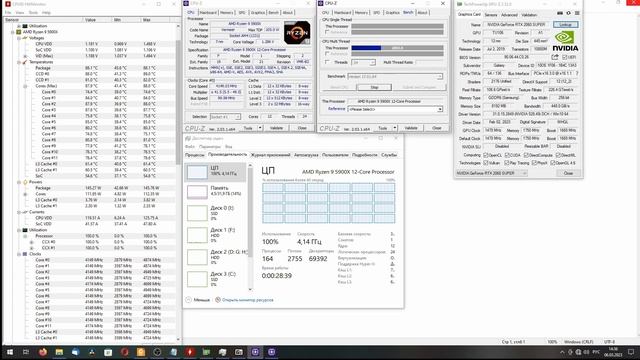Click the Bus Interface question mark button
640x360 pixels.
tap(577, 73)
